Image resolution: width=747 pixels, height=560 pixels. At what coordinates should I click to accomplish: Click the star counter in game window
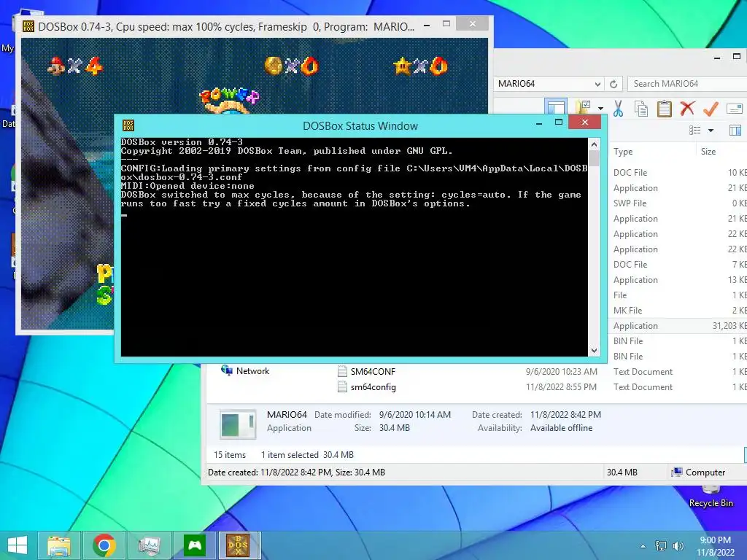pyautogui.click(x=421, y=66)
